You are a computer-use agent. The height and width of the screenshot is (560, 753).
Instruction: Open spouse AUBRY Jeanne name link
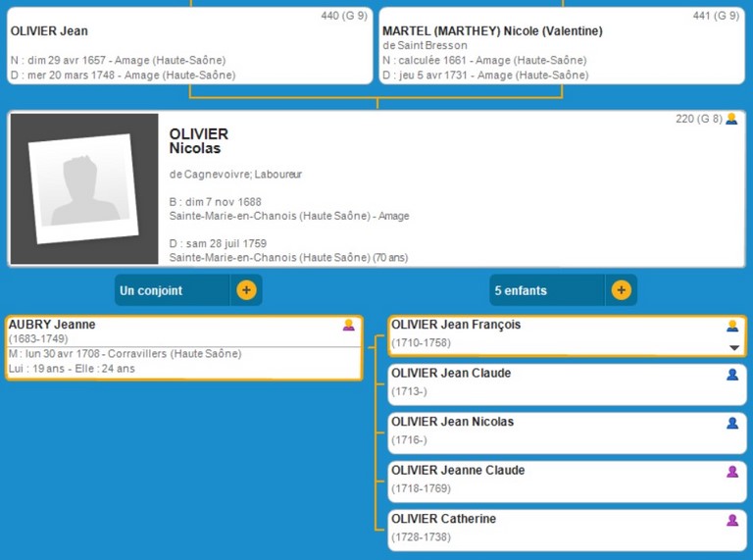coord(52,325)
